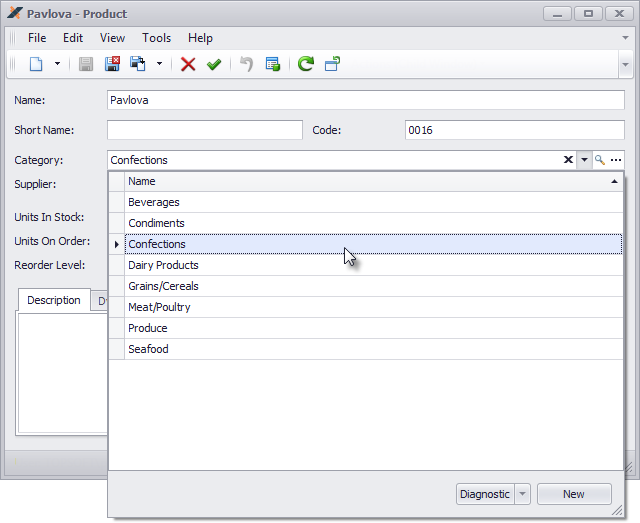Click the Name input field with Pavlova

pos(366,100)
